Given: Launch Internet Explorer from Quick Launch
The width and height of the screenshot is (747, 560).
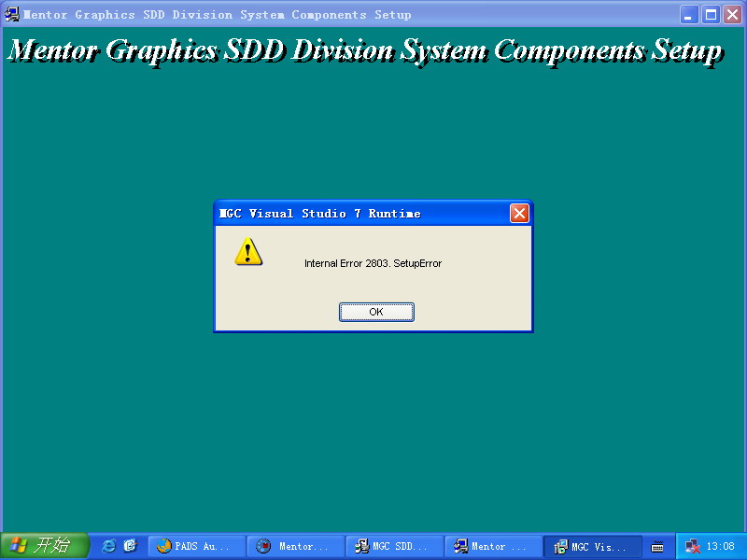Looking at the screenshot, I should pos(108,546).
